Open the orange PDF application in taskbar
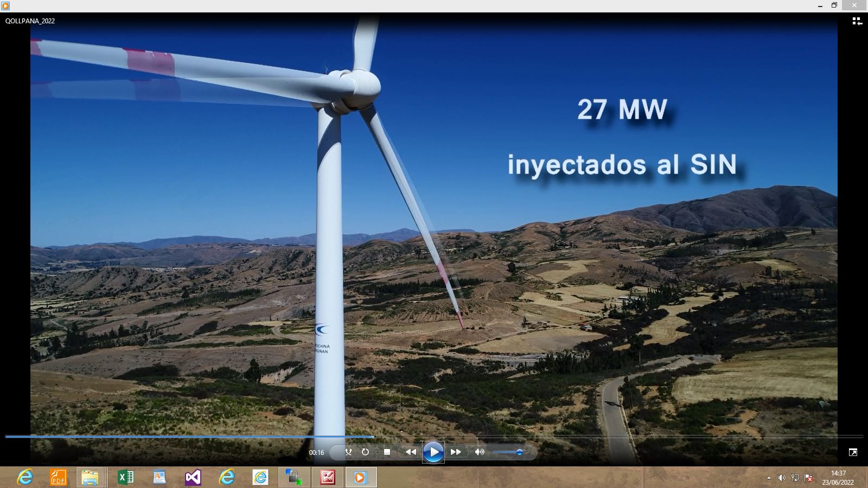The width and height of the screenshot is (868, 488). tap(58, 477)
